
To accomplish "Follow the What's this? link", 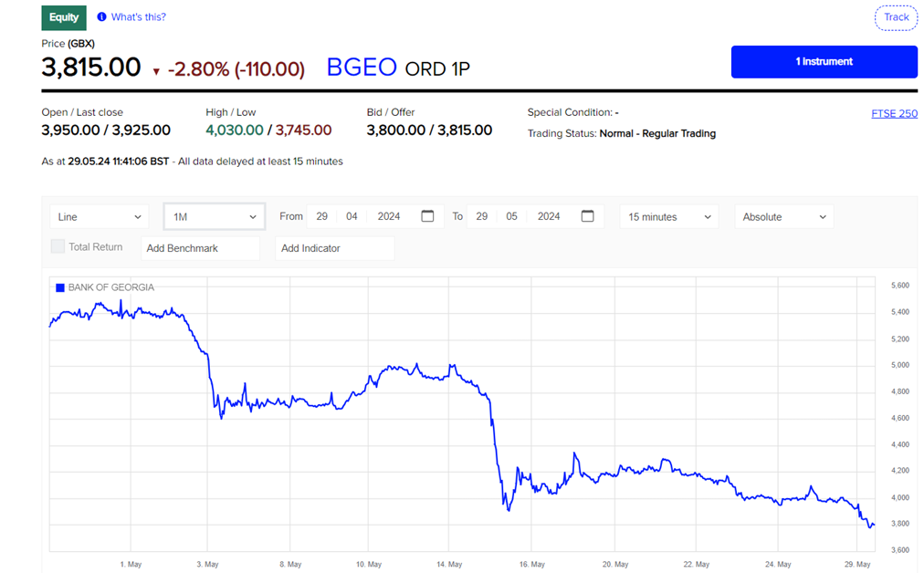I will click(139, 17).
